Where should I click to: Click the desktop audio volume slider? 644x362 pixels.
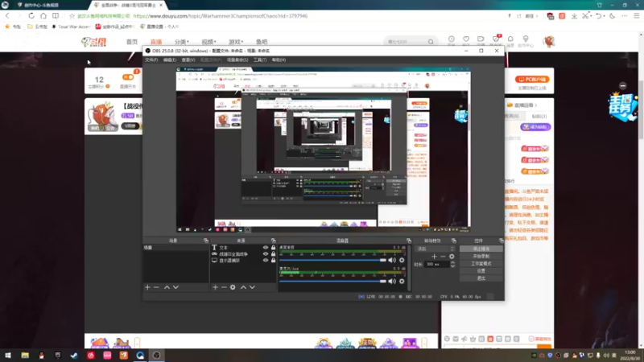tap(333, 260)
